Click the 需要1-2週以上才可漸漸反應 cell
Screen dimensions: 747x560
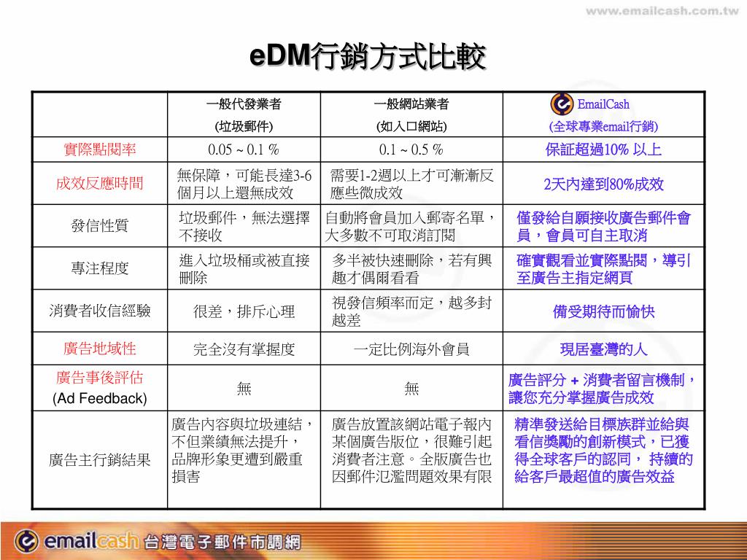tap(411, 184)
